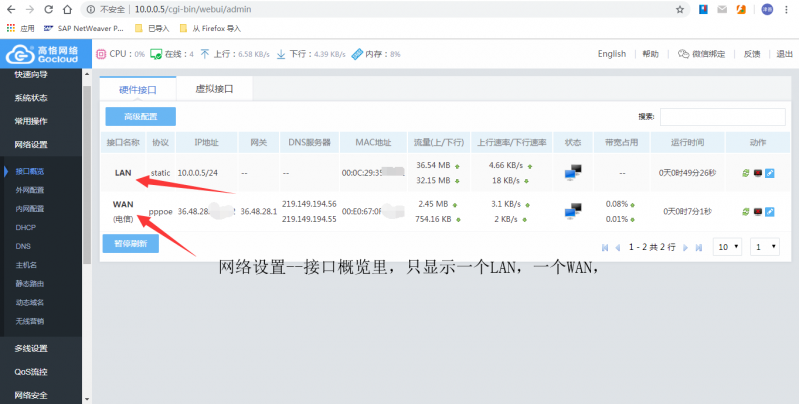The width and height of the screenshot is (799, 404).
Task: Click the table search input field
Action: point(723,117)
